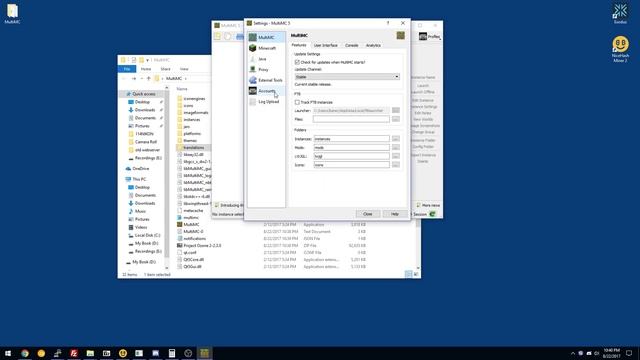Switch to the User Interface tab
This screenshot has width=640, height=360.
click(x=326, y=45)
